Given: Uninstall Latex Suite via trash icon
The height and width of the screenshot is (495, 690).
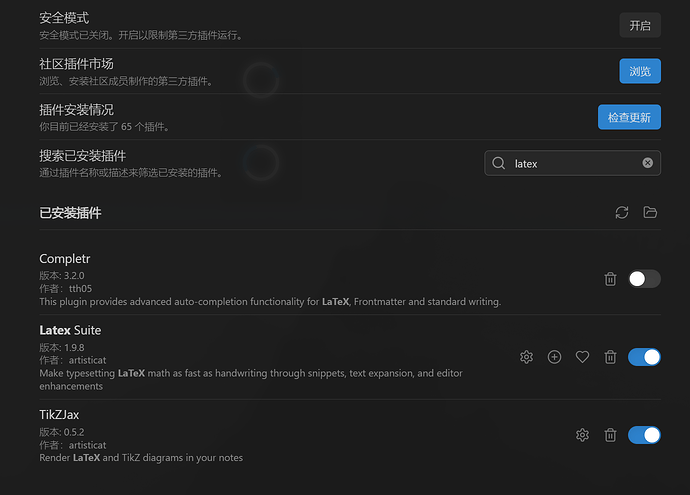Looking at the screenshot, I should pos(610,357).
